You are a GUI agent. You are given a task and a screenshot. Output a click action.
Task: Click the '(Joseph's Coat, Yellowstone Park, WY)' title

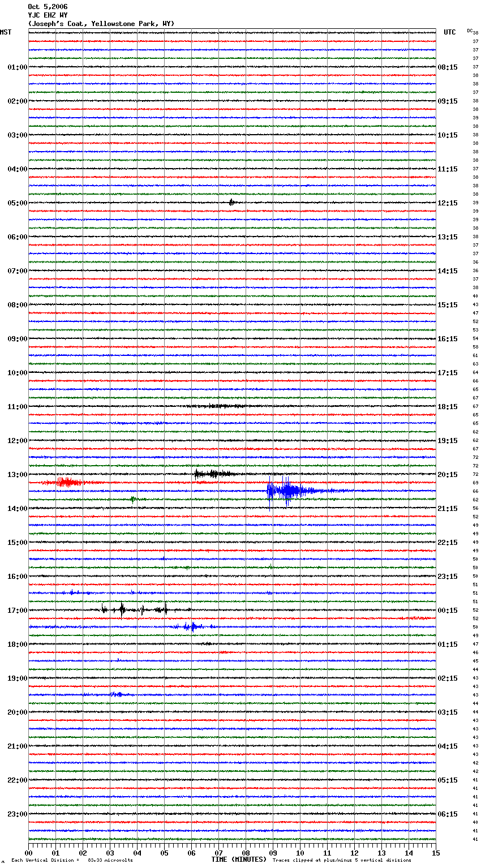(101, 24)
